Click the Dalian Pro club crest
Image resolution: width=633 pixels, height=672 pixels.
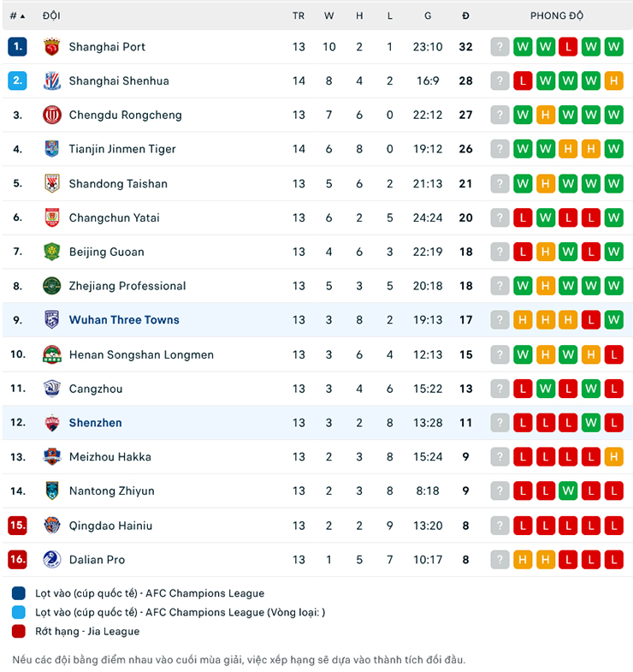pos(52,560)
